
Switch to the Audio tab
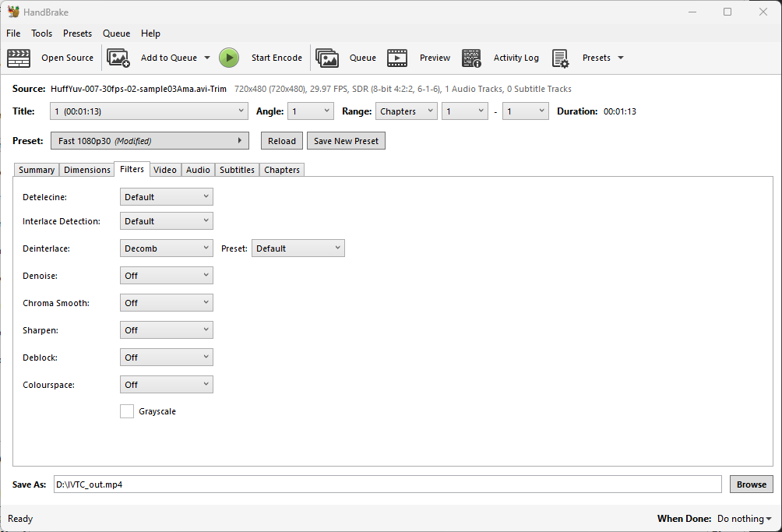(x=198, y=170)
